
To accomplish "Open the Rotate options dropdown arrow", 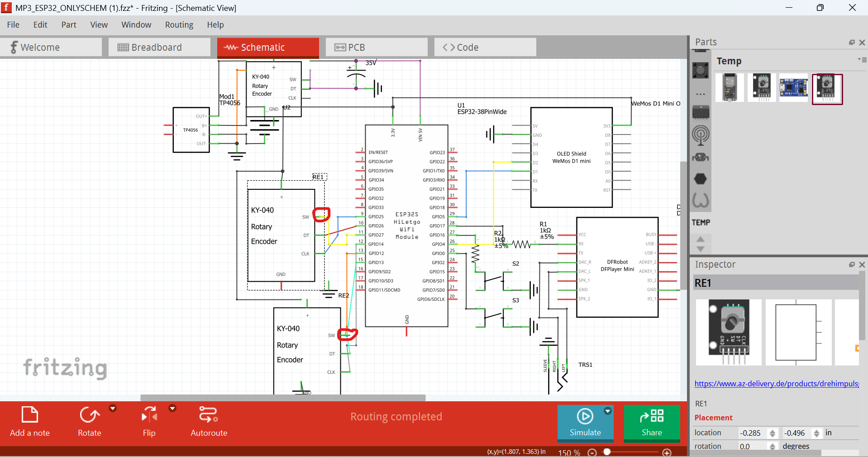I will point(113,409).
